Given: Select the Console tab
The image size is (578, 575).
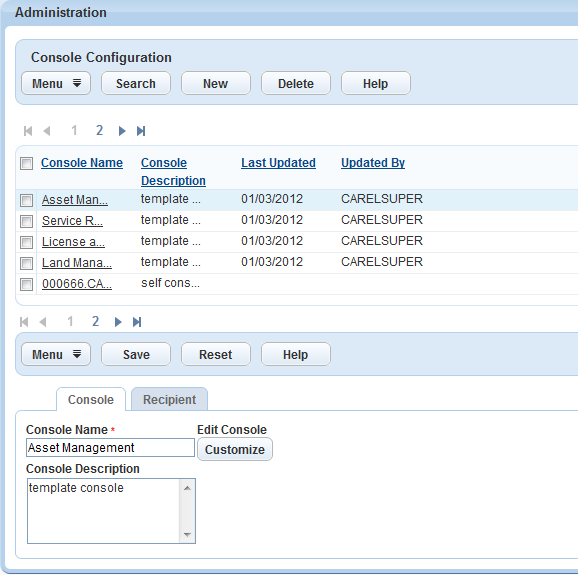Looking at the screenshot, I should [91, 399].
